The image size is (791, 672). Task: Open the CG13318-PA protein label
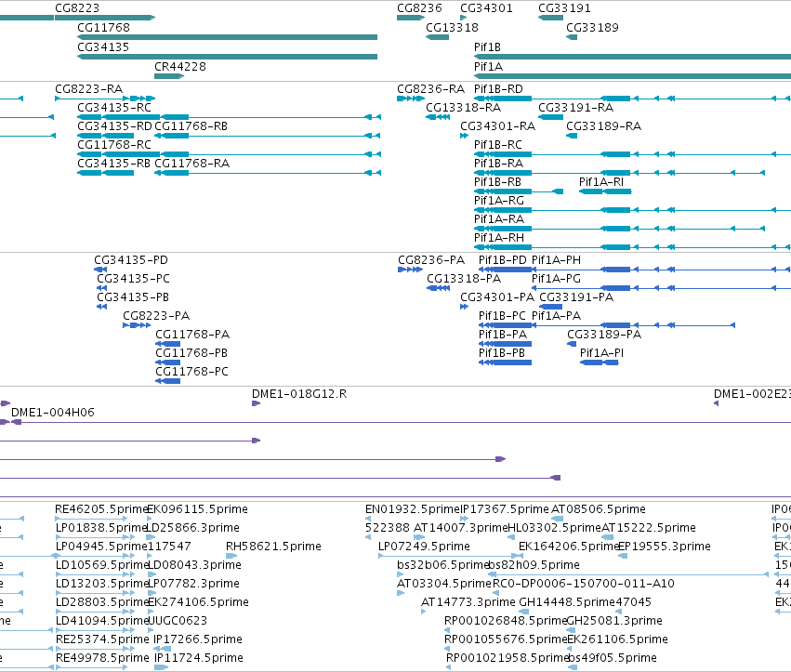[464, 279]
